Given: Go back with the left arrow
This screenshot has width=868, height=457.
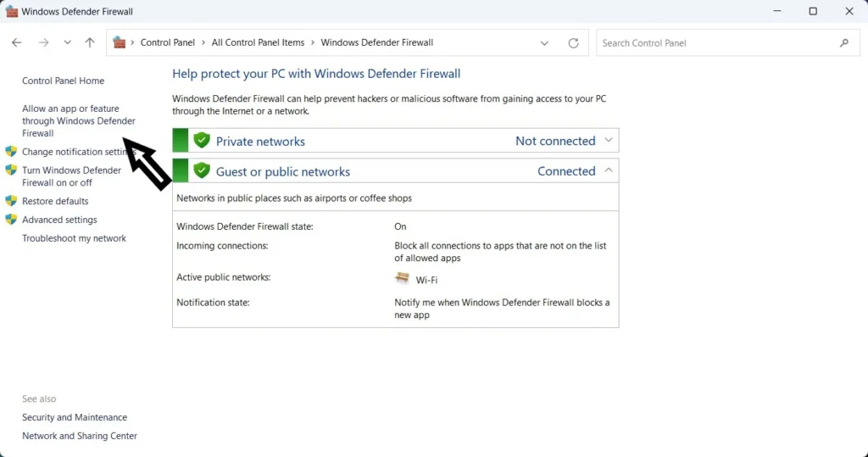Looking at the screenshot, I should coord(17,42).
